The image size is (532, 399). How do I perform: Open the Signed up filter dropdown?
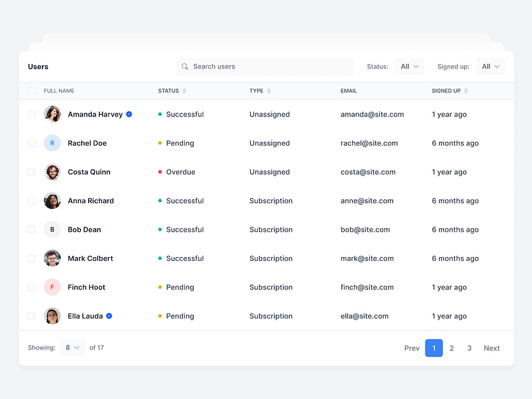click(491, 66)
